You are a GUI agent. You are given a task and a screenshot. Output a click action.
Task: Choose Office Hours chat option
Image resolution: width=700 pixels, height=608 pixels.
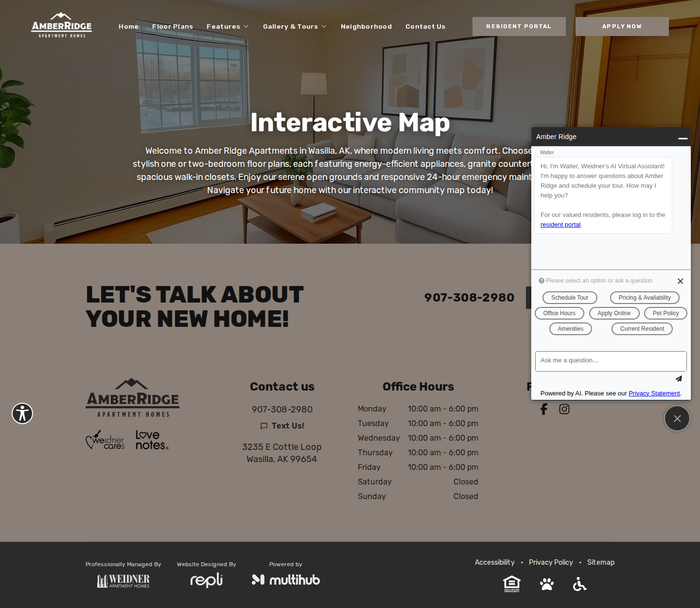560,313
